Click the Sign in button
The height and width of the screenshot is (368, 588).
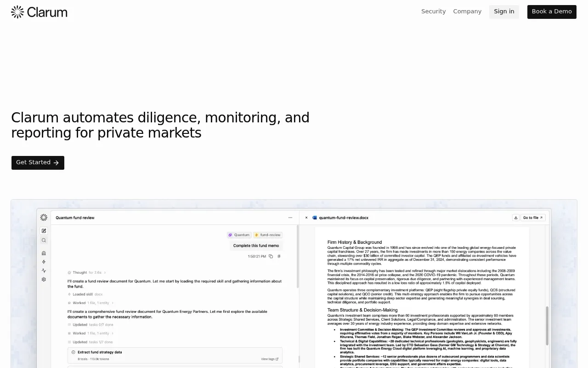504,11
